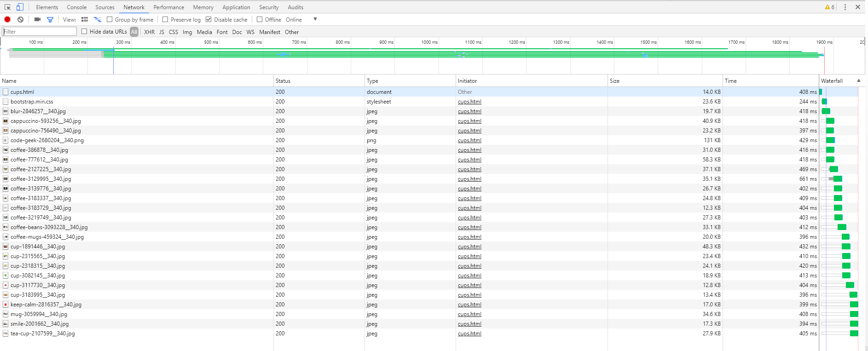Screen dimensions: 868x351
Task: Switch to the Performance tab
Action: 169,7
